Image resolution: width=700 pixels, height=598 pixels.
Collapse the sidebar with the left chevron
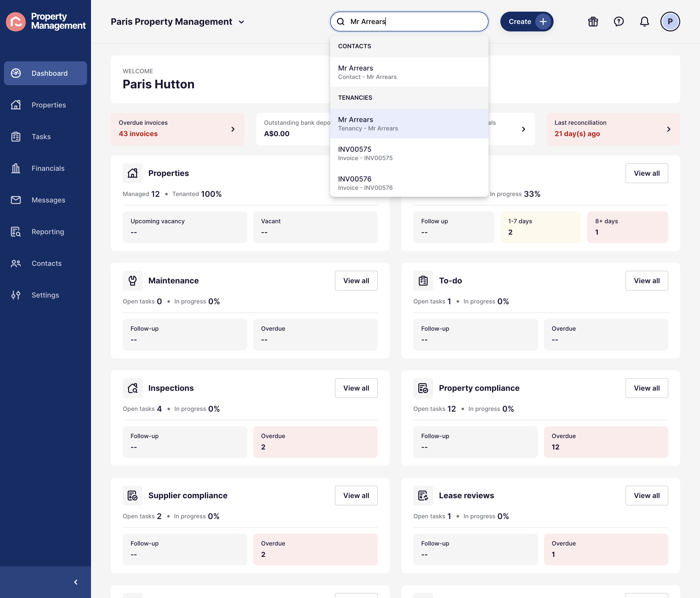coord(76,582)
